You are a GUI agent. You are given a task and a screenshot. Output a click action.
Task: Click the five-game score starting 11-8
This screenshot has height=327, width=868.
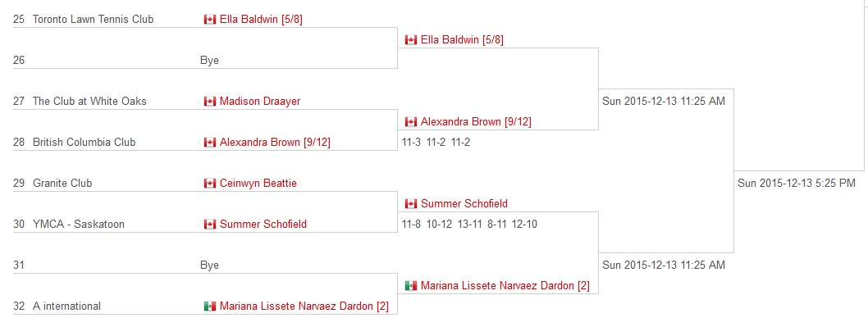click(469, 224)
